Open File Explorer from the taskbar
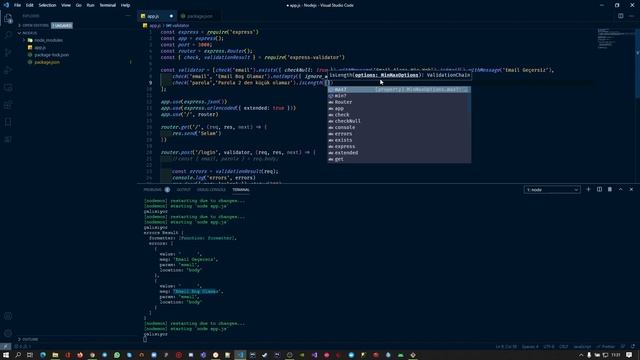The image size is (640, 360). click(x=55, y=355)
